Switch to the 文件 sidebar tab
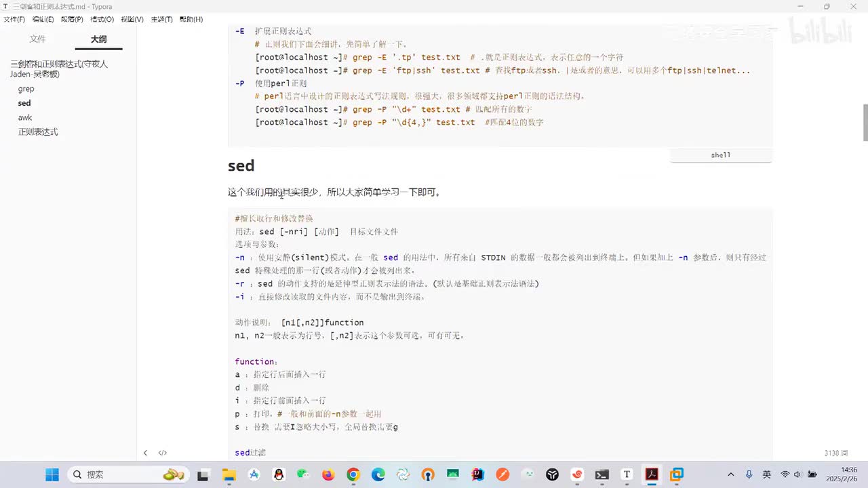868x488 pixels. 37,39
